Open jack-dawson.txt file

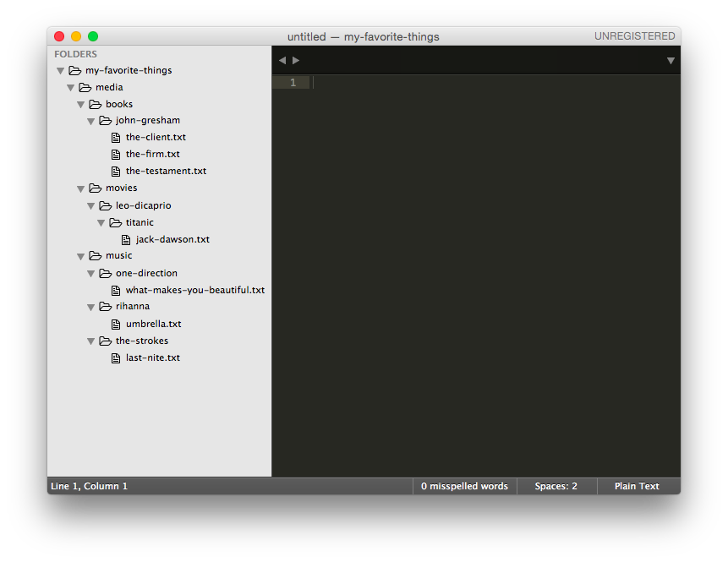[172, 239]
